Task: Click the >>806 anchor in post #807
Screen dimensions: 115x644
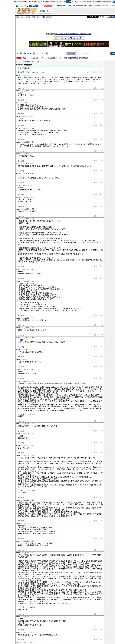Action: tap(20, 176)
